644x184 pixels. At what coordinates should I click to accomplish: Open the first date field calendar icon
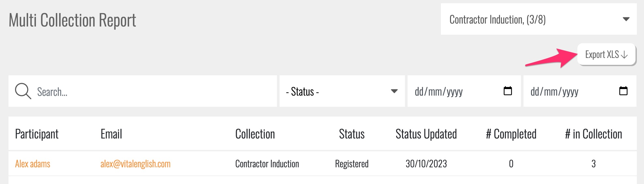tap(507, 91)
